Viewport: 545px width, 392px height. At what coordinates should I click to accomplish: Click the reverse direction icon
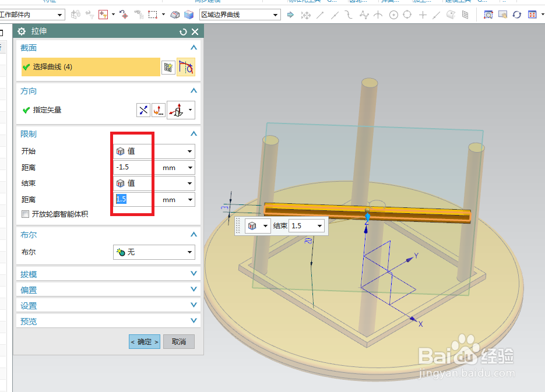pyautogui.click(x=143, y=111)
